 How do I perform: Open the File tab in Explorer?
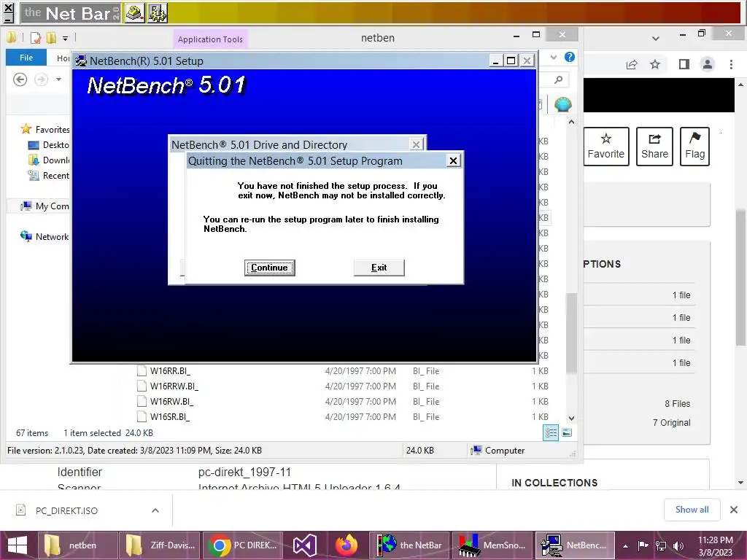tap(26, 58)
